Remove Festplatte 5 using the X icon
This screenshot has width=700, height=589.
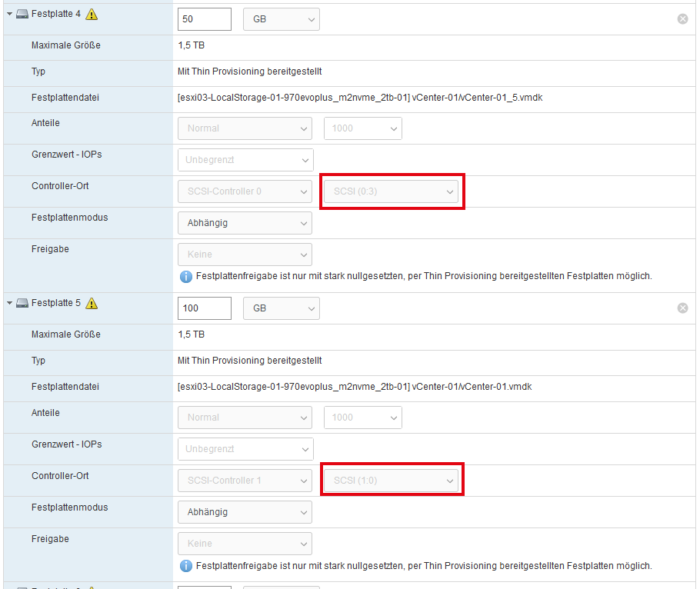(682, 308)
